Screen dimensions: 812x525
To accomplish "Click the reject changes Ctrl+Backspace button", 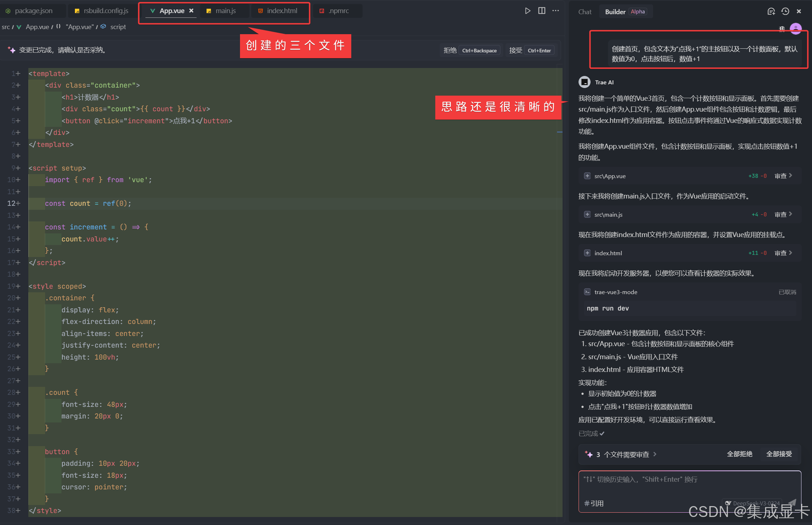I will click(x=471, y=51).
